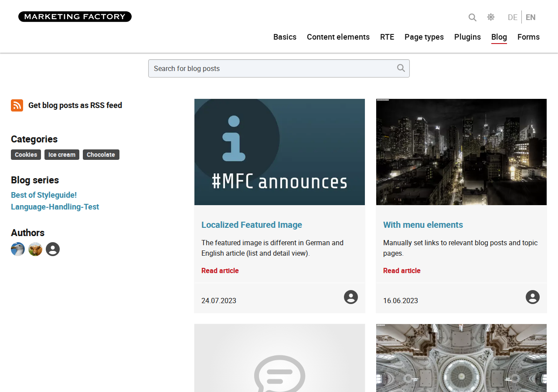The width and height of the screenshot is (558, 392).
Task: Select the seagull author avatar
Action: coord(18,249)
